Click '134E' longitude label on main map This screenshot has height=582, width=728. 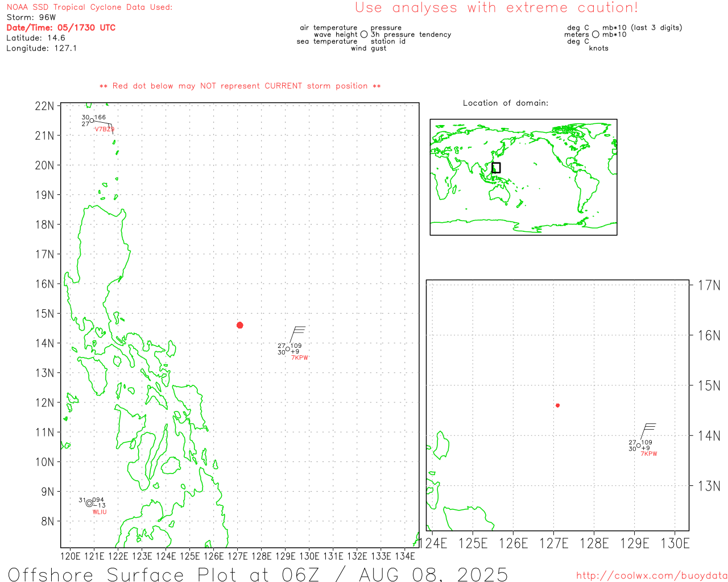(x=405, y=556)
